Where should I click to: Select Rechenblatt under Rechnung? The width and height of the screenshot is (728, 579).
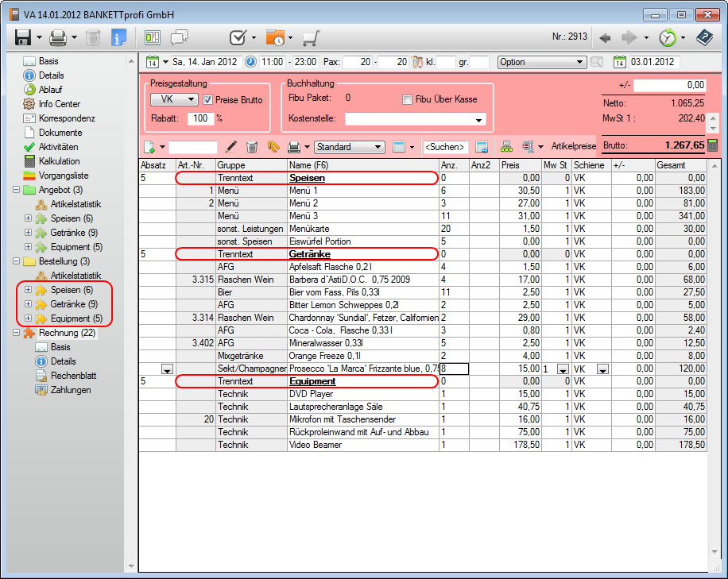pos(73,376)
